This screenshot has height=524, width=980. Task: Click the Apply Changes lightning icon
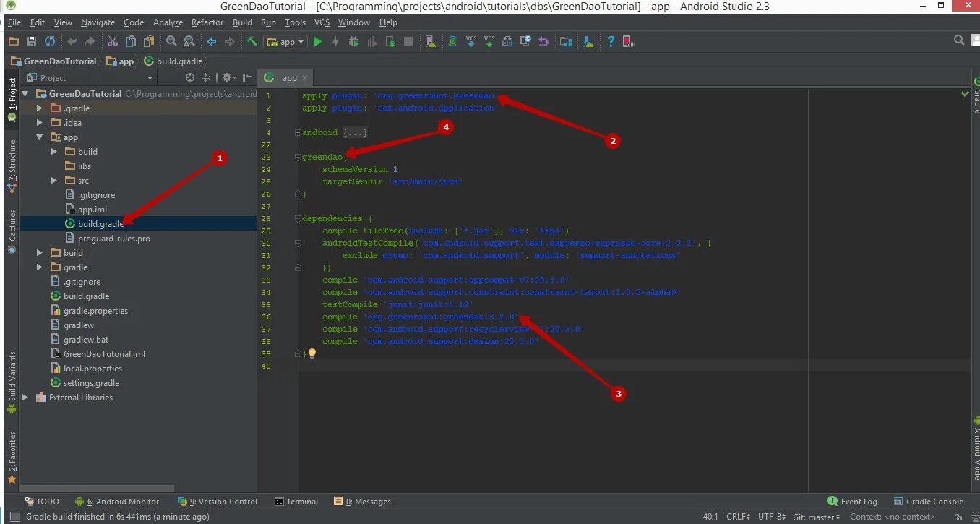(335, 42)
